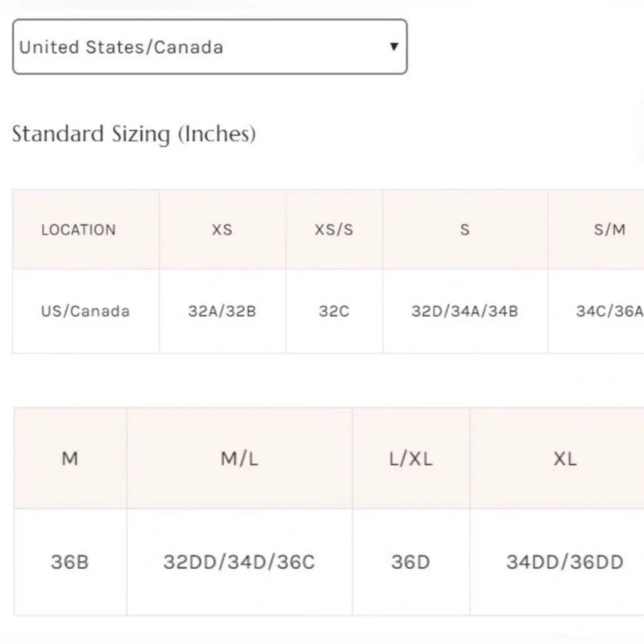Select the Standard Sizing (Inches) heading
This screenshot has width=644, height=644.
(x=134, y=135)
